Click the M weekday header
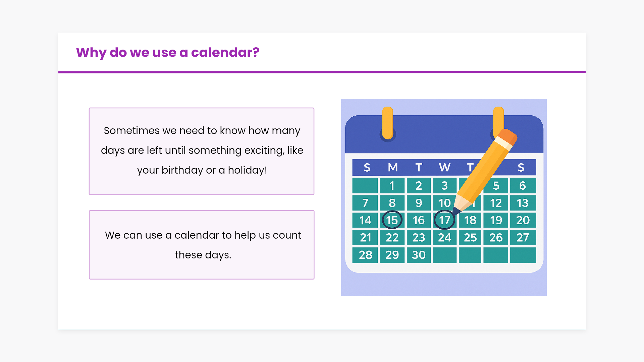This screenshot has width=644, height=362. [x=393, y=167]
